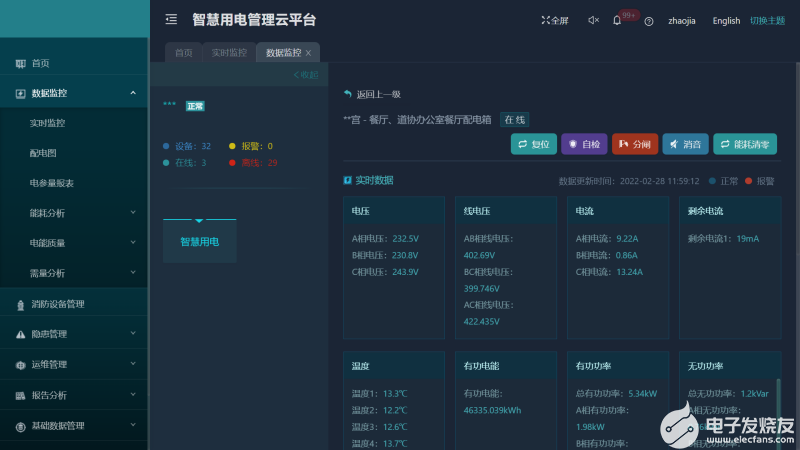Click the 基础数据管理 icon
This screenshot has height=450, width=800.
tap(20, 427)
